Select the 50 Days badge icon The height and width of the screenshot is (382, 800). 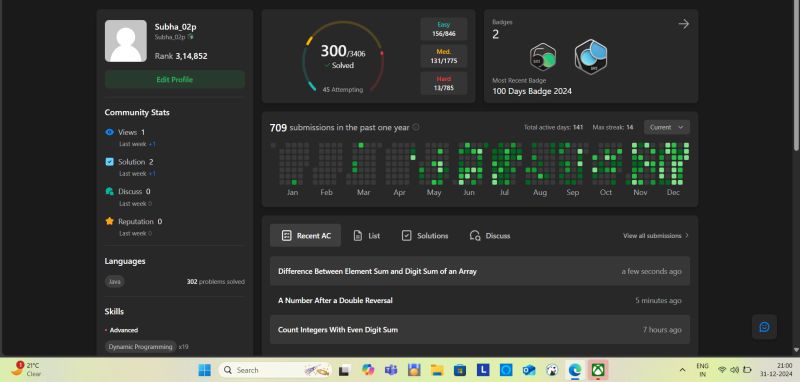point(543,57)
